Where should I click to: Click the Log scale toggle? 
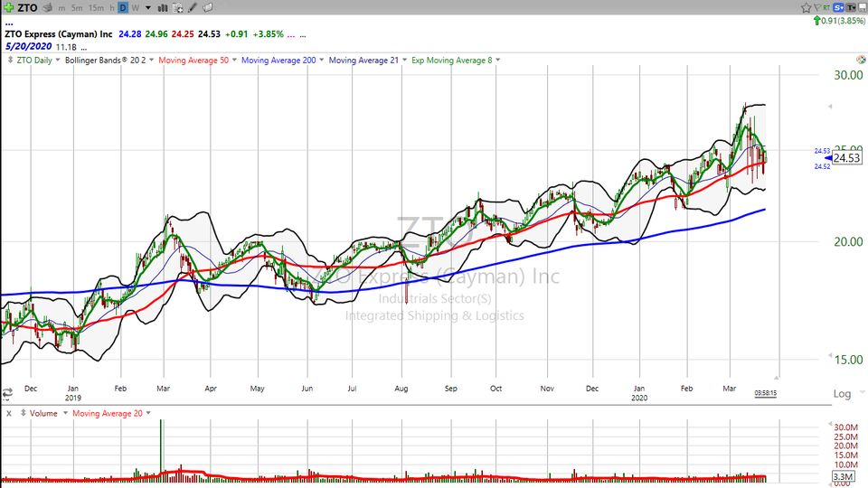[x=842, y=393]
